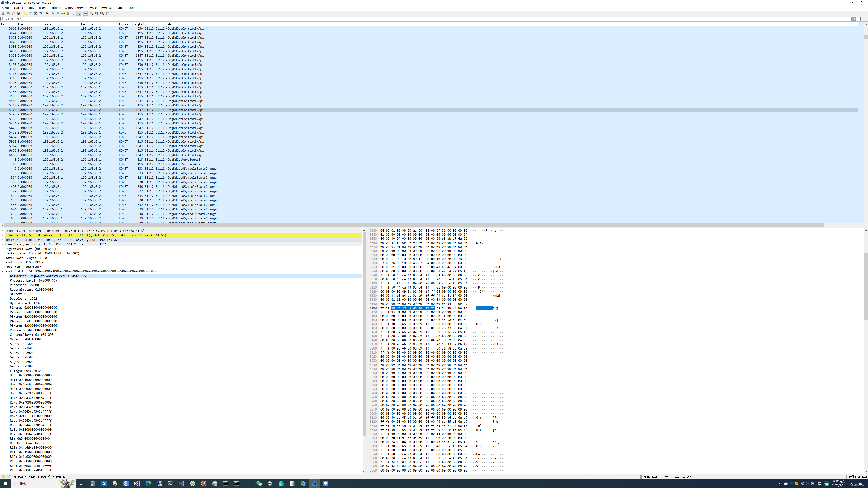
Task: Click the save capture file icon
Action: click(31, 14)
